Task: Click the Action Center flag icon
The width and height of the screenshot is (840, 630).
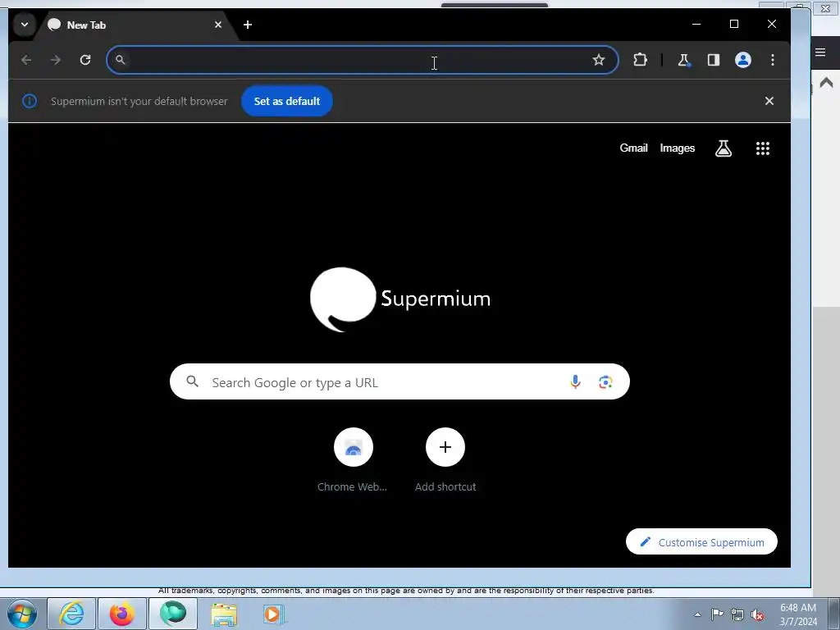Action: point(717,614)
